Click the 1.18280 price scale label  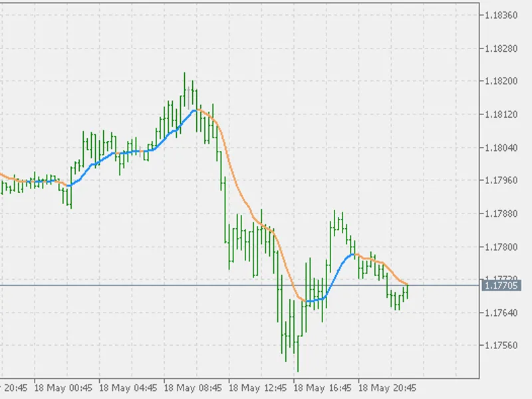(x=501, y=49)
